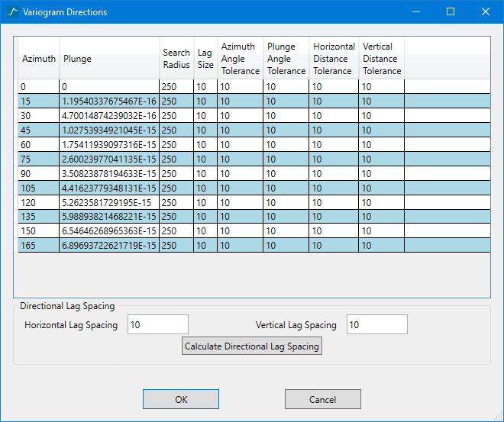Click Calculate Directional Lag Spacing button
This screenshot has width=504, height=422.
(x=252, y=346)
